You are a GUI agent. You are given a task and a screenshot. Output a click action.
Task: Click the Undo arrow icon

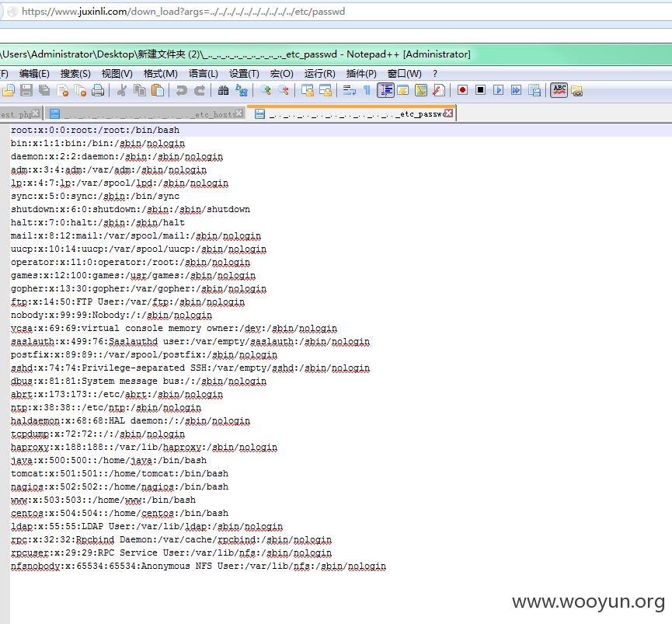point(182,90)
